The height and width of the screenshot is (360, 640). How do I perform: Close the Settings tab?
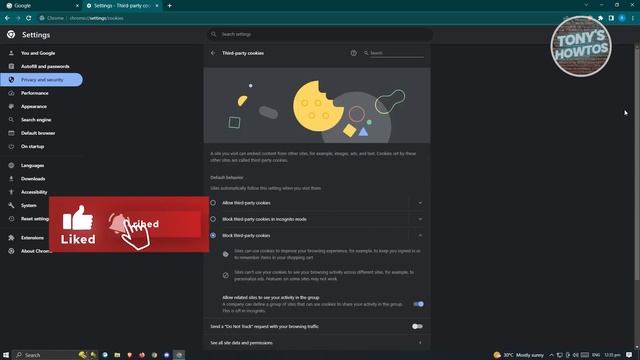click(157, 6)
